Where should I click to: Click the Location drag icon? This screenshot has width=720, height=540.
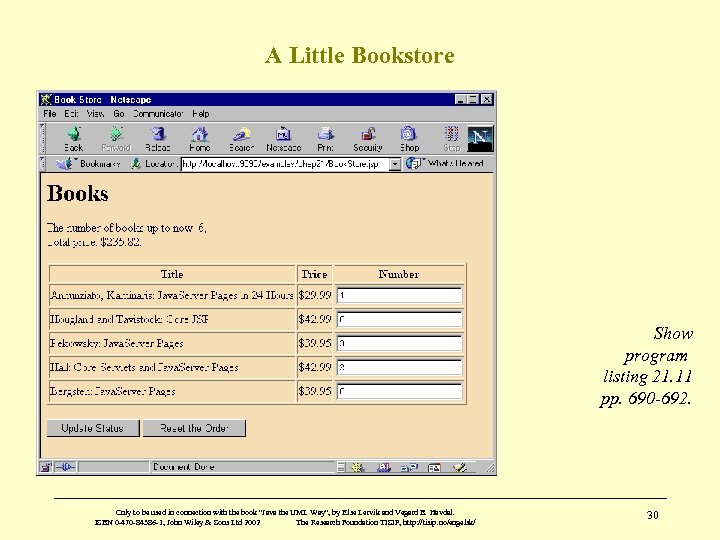135,163
